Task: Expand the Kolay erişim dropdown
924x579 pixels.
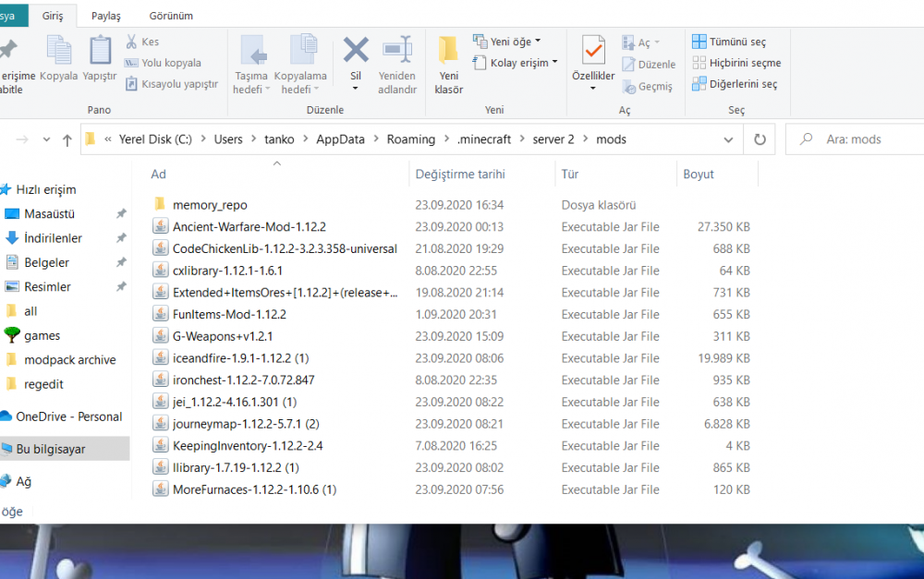Action: [x=515, y=63]
